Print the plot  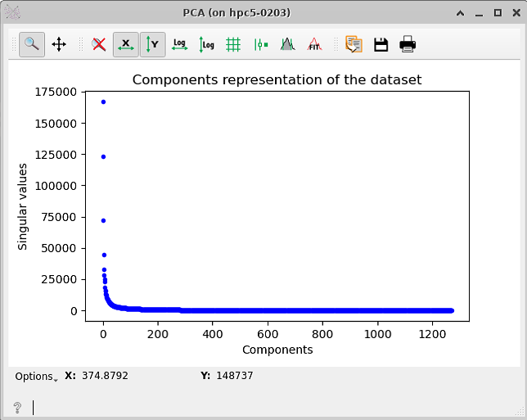[408, 44]
